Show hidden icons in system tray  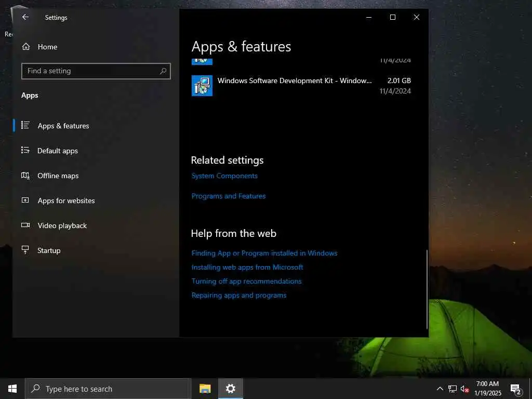[x=440, y=389]
